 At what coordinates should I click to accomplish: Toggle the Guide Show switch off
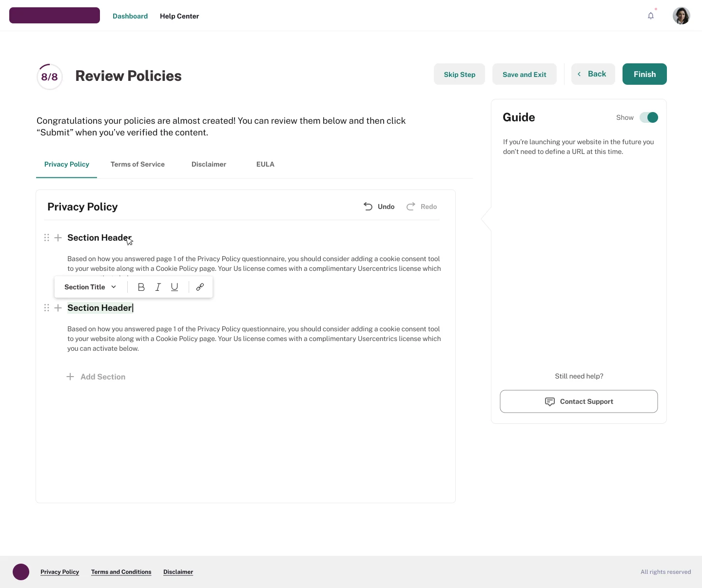click(649, 117)
